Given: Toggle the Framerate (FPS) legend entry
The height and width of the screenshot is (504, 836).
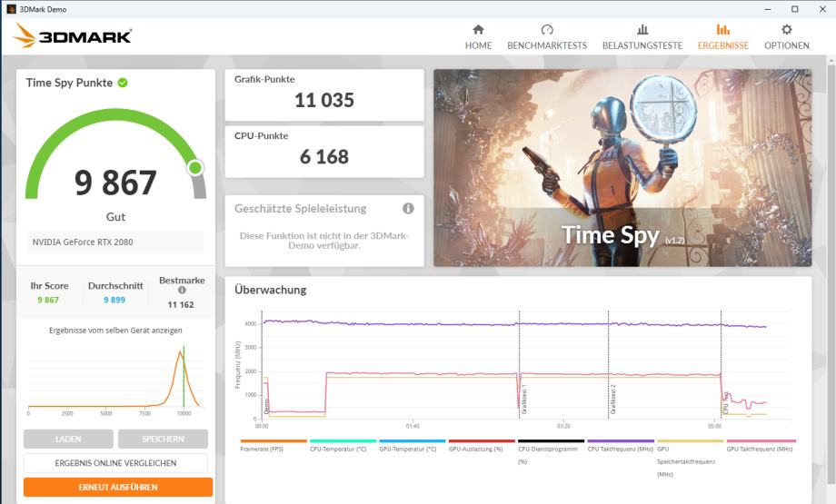Looking at the screenshot, I should click(273, 446).
